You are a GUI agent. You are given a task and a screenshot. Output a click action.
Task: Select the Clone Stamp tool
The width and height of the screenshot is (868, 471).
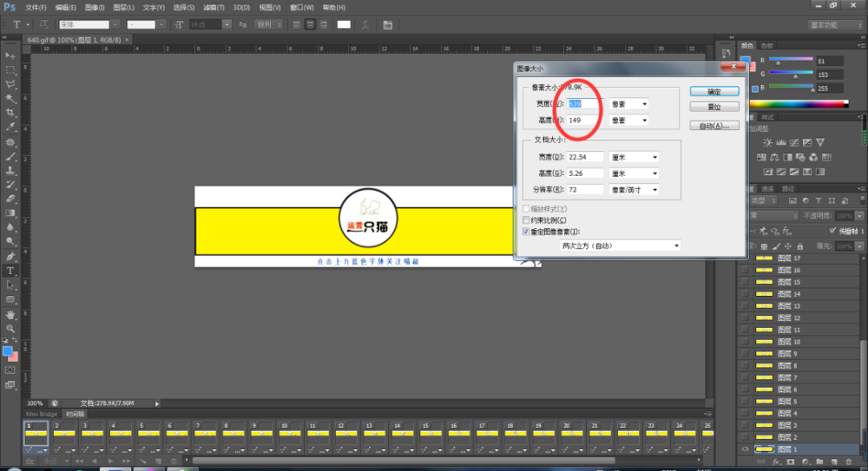coord(10,171)
